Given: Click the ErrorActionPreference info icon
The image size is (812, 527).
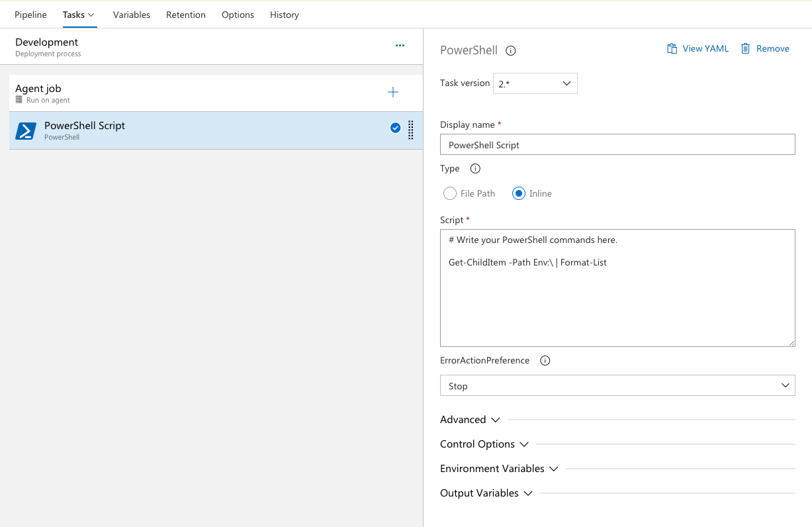Looking at the screenshot, I should coord(545,361).
